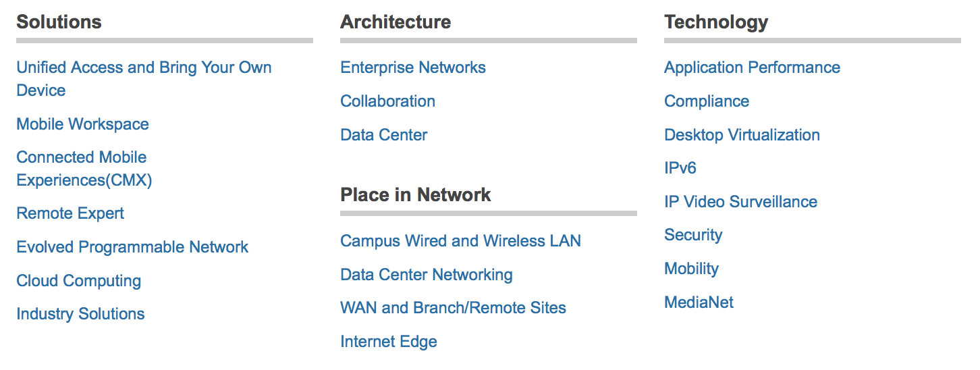Select the Collaboration link
The width and height of the screenshot is (980, 370).
pos(388,101)
